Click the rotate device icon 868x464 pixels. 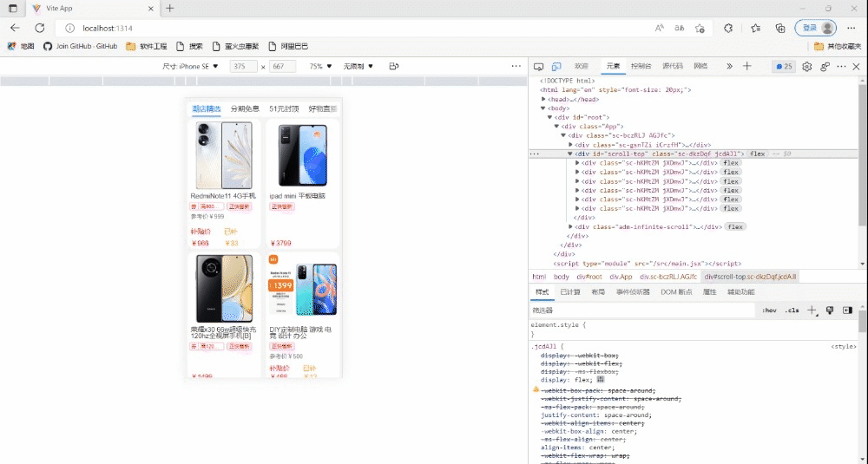tap(393, 67)
